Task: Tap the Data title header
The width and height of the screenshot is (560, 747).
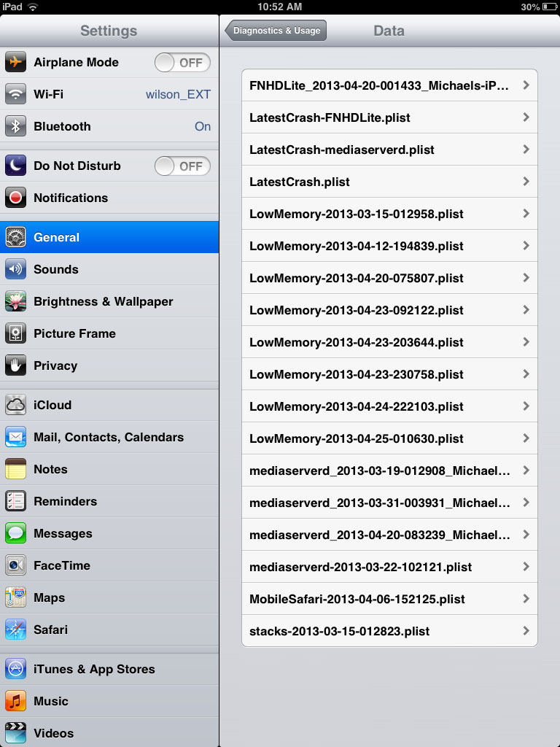Action: click(389, 31)
